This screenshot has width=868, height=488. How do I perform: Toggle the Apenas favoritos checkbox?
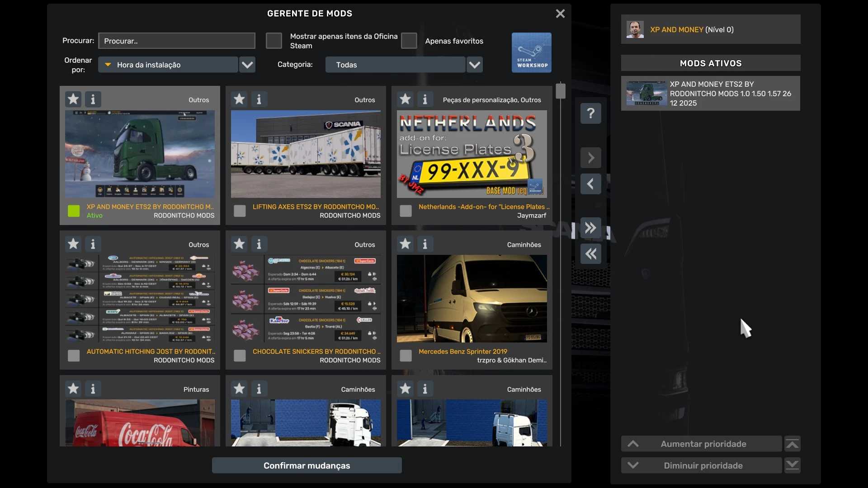pos(409,41)
